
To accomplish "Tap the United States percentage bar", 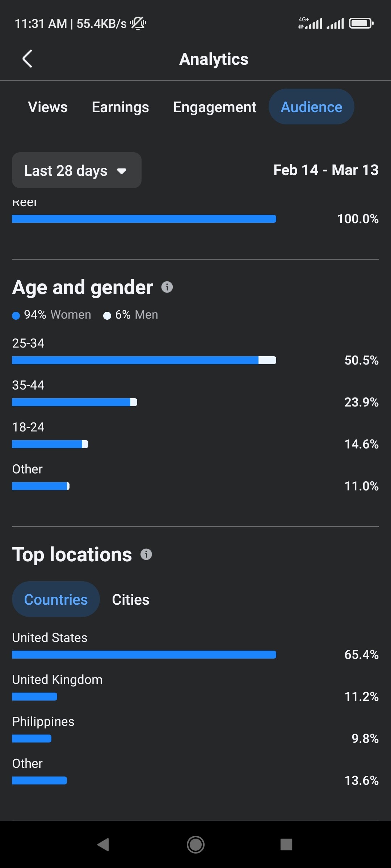I will (x=144, y=655).
